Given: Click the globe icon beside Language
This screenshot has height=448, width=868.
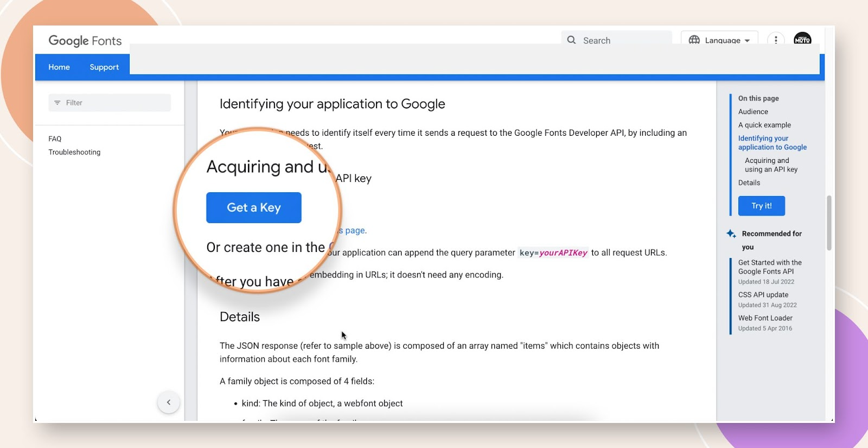Looking at the screenshot, I should click(x=694, y=40).
